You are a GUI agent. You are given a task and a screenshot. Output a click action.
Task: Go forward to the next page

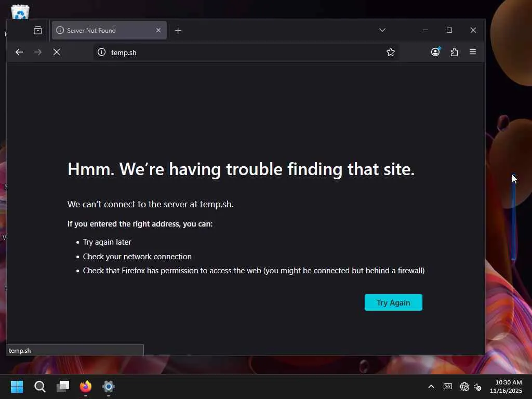38,52
